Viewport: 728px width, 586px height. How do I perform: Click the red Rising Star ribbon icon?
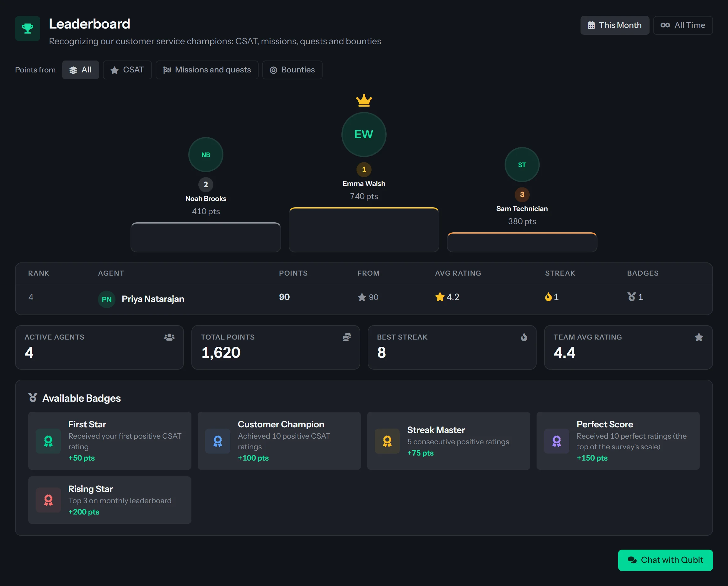coord(48,500)
